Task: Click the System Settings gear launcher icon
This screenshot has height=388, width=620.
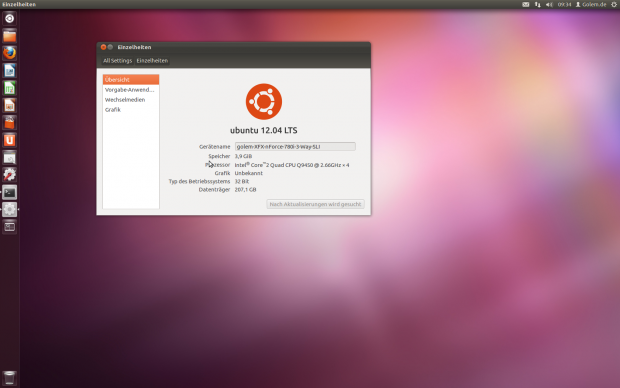Action: (x=9, y=210)
